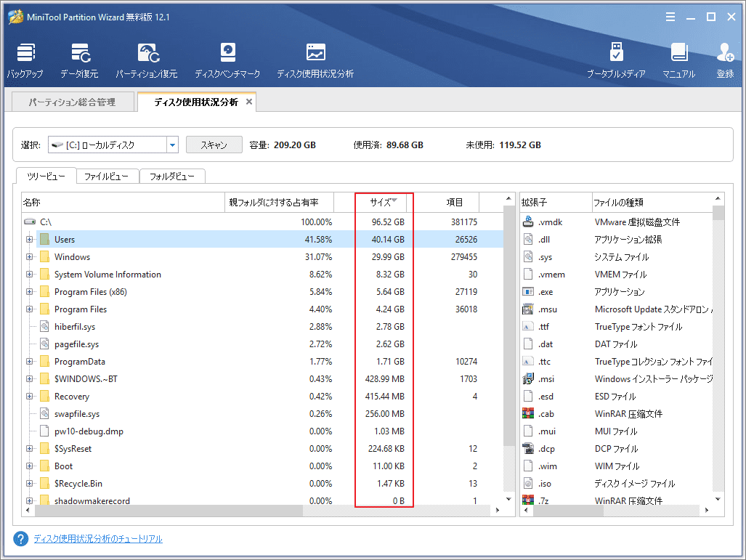Screen dimensions: 746x560
Task: Sort results by the サイズ column header
Action: [x=384, y=202]
